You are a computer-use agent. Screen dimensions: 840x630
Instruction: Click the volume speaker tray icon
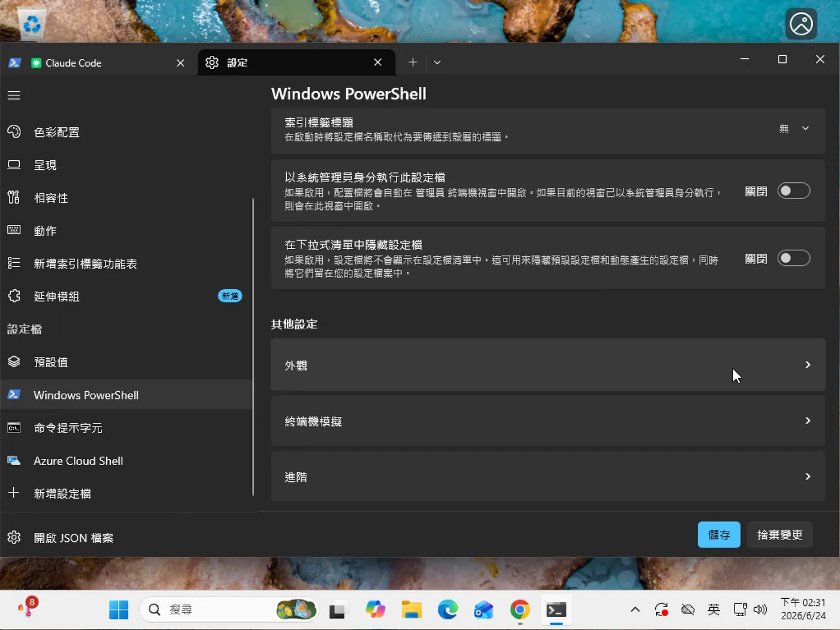pos(760,610)
